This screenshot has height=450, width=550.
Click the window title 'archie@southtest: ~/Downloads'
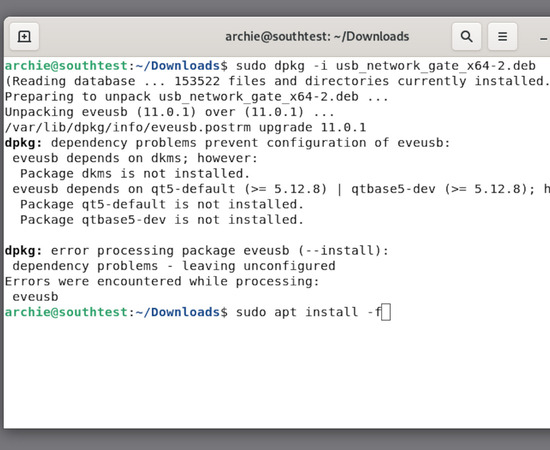317,36
